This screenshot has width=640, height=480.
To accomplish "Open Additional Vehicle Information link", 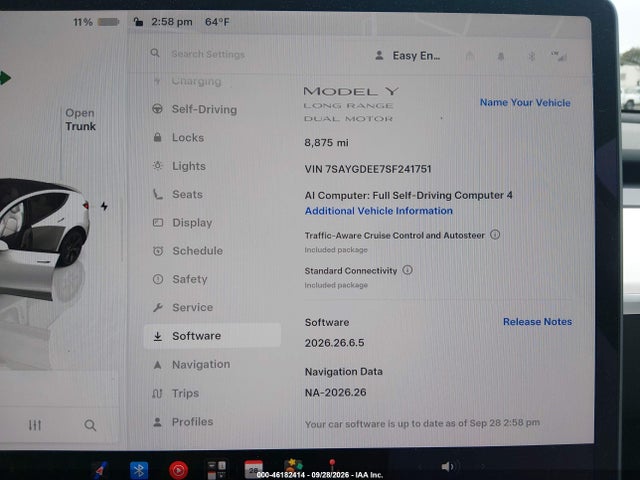I will pos(379,211).
